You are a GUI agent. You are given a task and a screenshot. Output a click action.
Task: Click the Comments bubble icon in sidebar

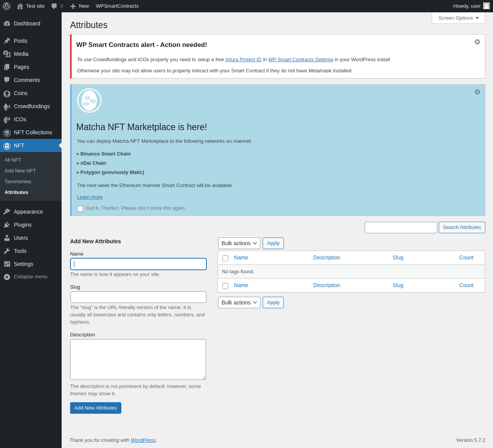click(x=7, y=80)
